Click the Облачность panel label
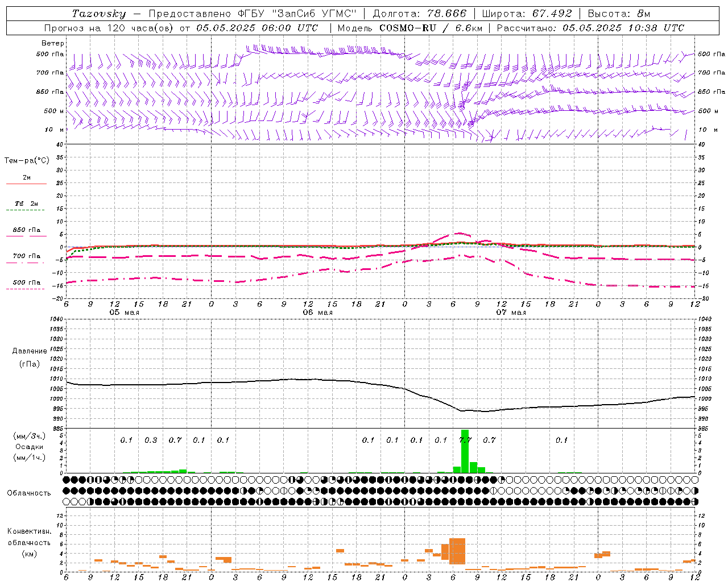Screen dimensions: 728x582 pos(29,493)
